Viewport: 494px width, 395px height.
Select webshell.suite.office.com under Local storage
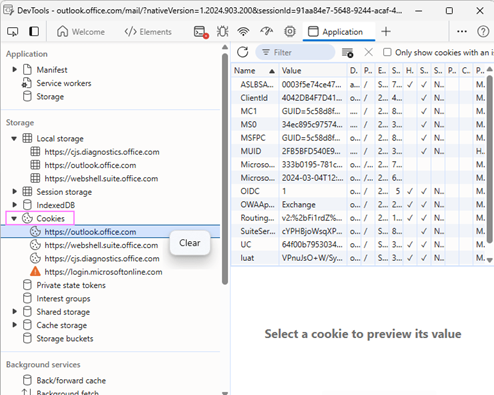pyautogui.click(x=101, y=179)
